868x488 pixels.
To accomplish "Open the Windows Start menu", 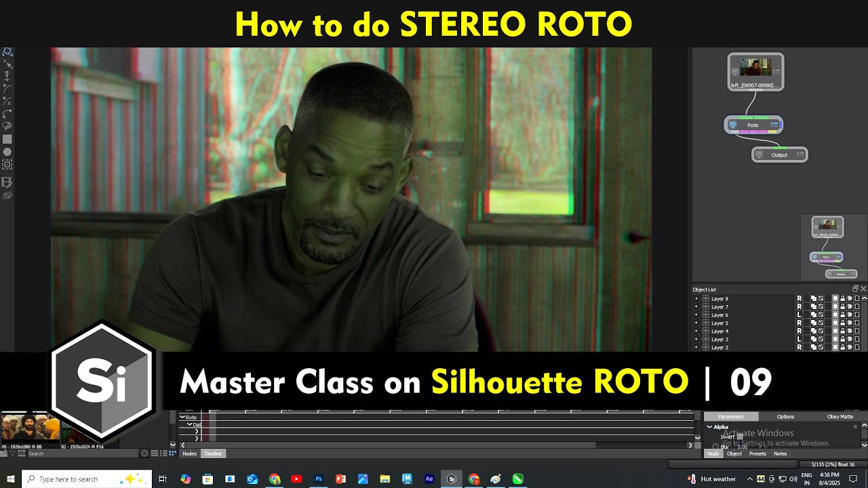I will click(x=11, y=479).
